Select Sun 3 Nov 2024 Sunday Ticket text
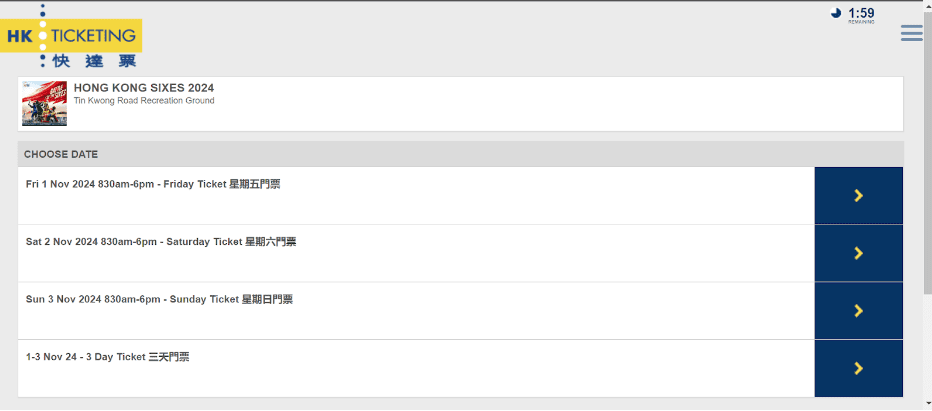 click(159, 299)
